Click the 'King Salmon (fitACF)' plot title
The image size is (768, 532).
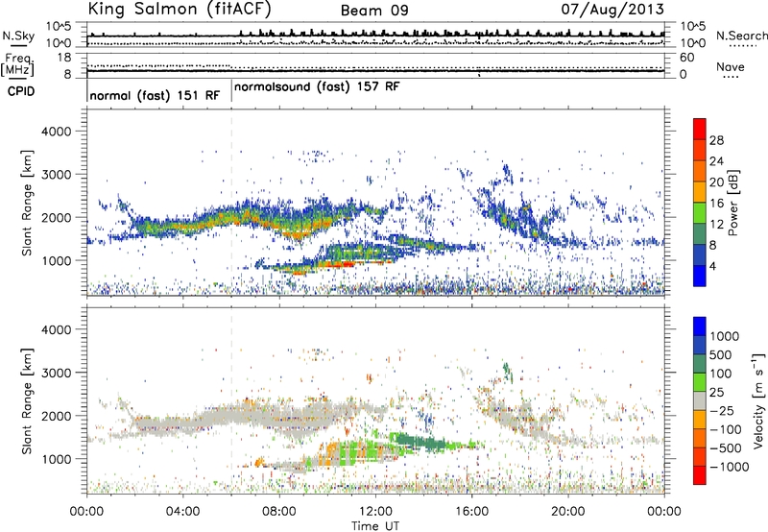tap(180, 10)
